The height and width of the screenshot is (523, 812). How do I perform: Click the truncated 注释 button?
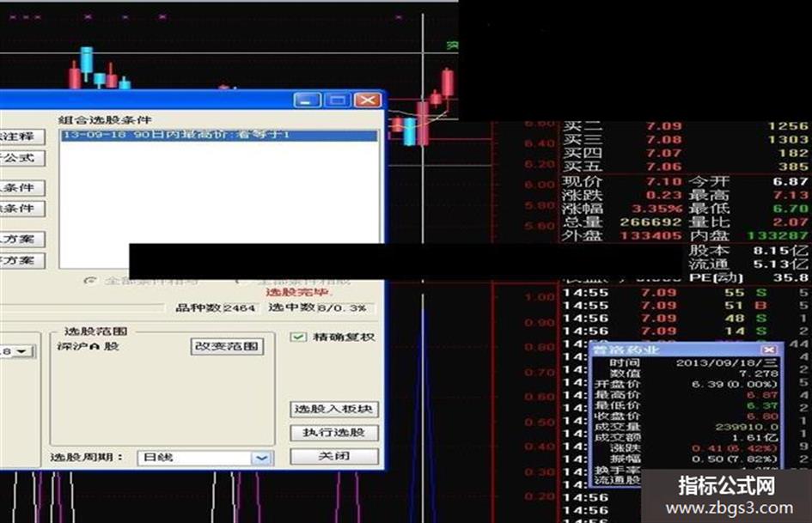point(21,137)
